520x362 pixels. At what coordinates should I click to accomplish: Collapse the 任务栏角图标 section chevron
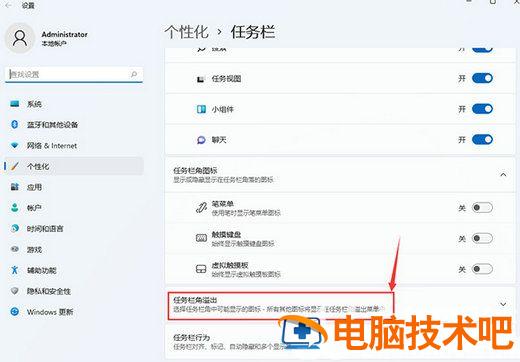click(x=503, y=175)
